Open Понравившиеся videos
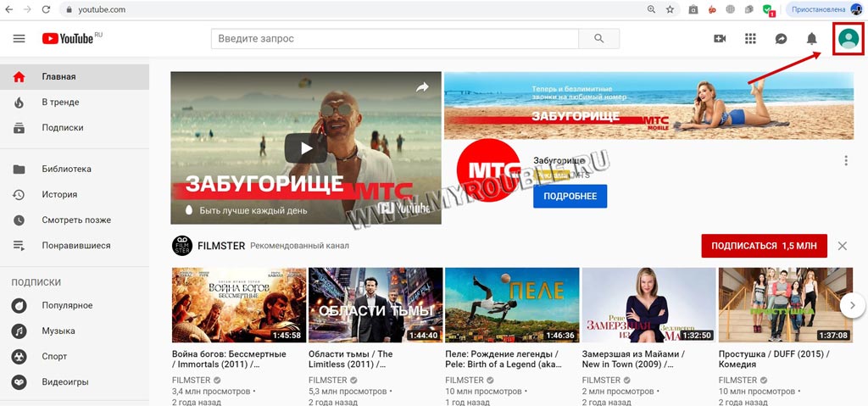This screenshot has height=406, width=868. [x=75, y=245]
